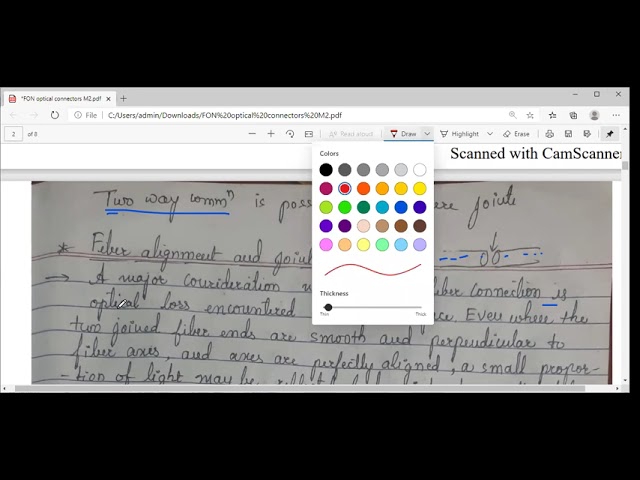Save the PDF document

[568, 134]
